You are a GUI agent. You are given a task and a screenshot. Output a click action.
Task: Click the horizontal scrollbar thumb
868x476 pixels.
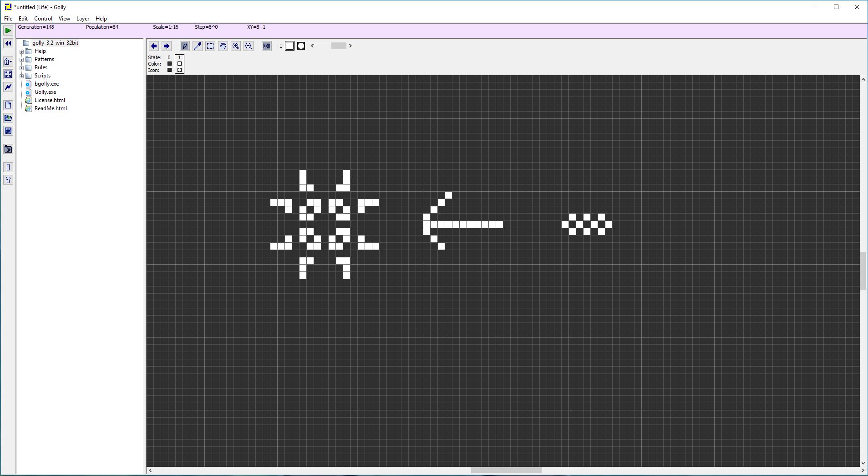506,471
